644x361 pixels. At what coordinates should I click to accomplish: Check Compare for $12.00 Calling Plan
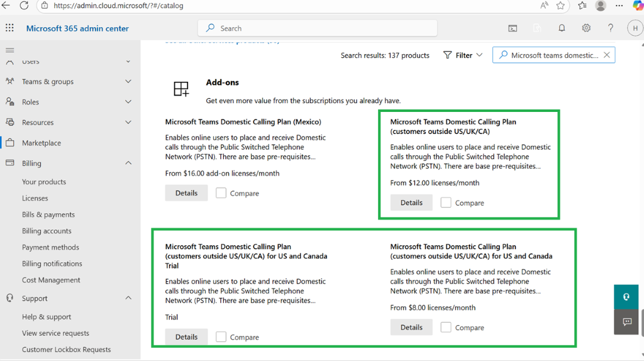[446, 203]
